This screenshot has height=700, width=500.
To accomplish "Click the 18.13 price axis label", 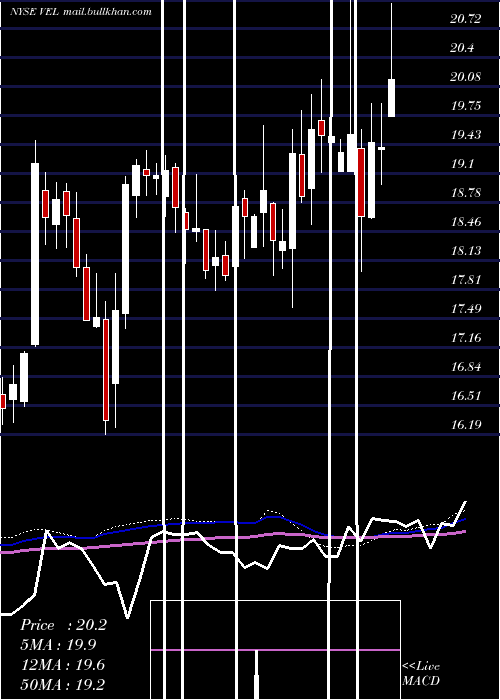I will point(466,251).
